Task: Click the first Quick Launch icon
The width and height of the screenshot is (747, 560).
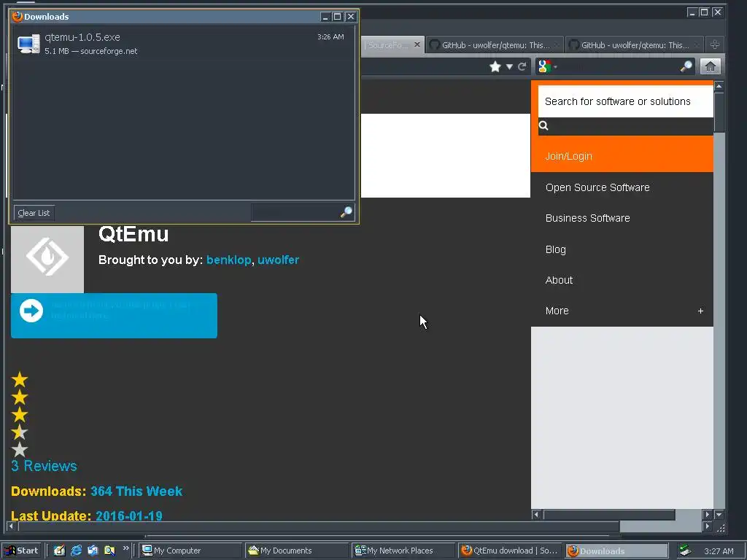Action: click(x=59, y=551)
